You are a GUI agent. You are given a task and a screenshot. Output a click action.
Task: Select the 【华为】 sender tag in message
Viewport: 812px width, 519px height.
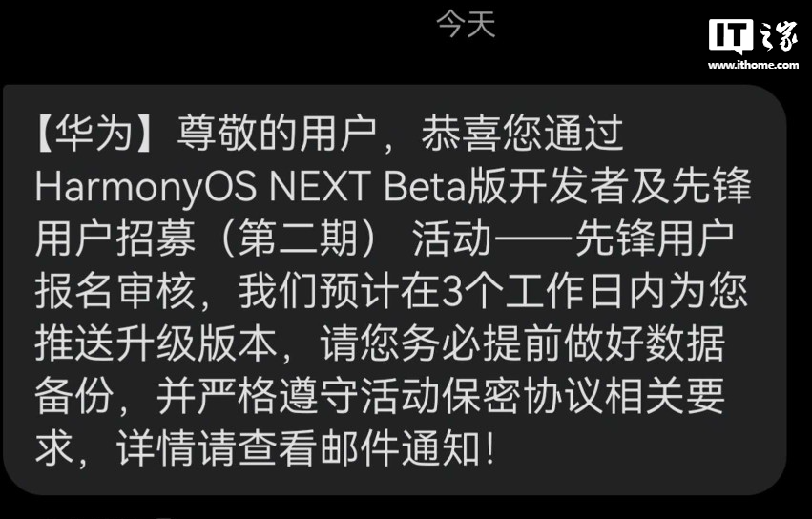pyautogui.click(x=94, y=134)
